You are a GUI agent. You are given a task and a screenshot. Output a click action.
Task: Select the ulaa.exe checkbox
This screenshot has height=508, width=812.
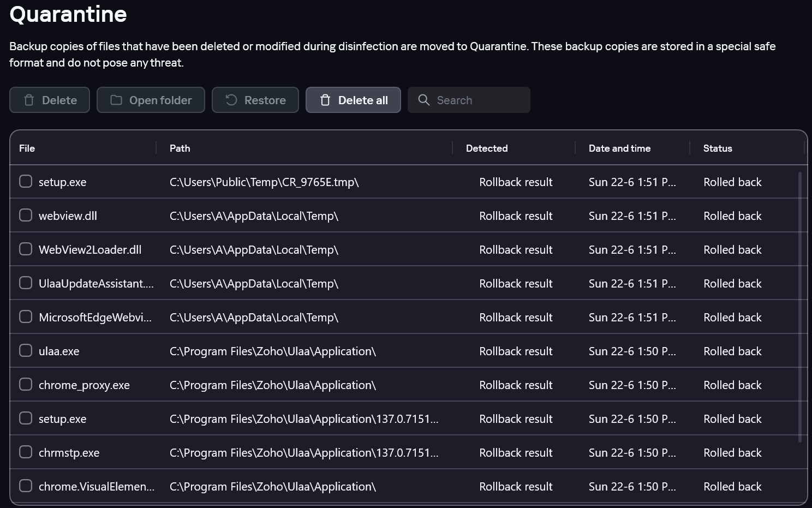pyautogui.click(x=26, y=351)
